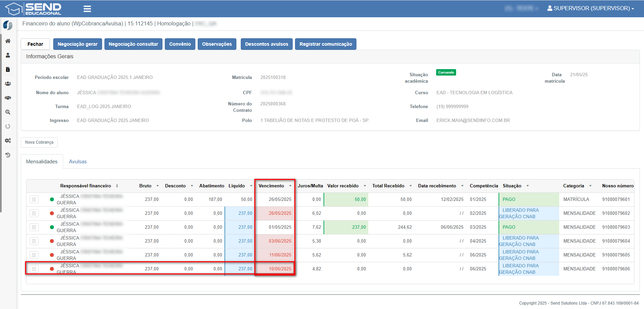Open the settings gears sidebar icon
The image size is (644, 309).
(x=8, y=141)
